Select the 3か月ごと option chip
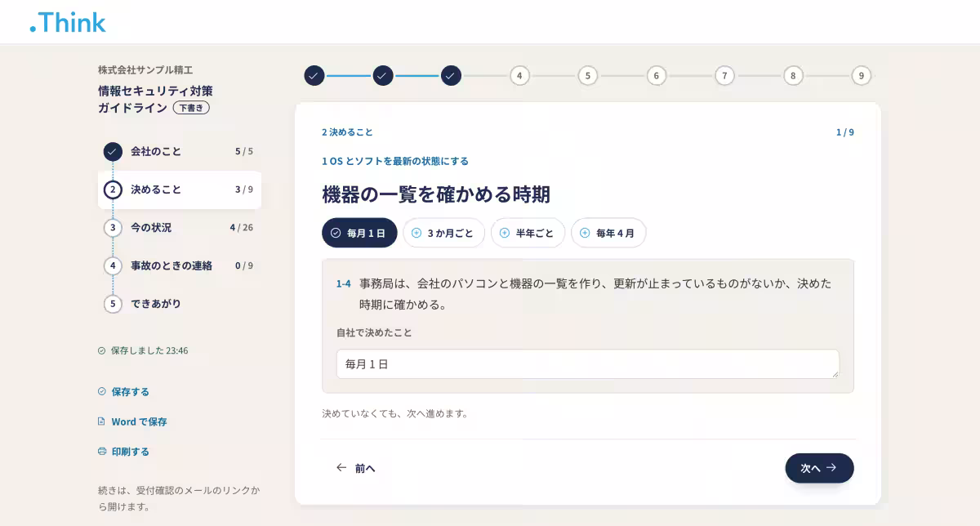This screenshot has width=980, height=526. pos(443,233)
